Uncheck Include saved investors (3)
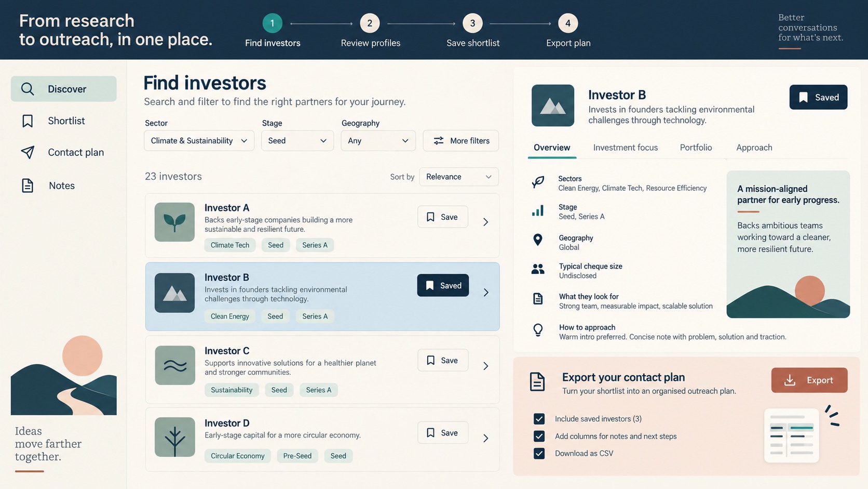868x489 pixels. coord(539,419)
